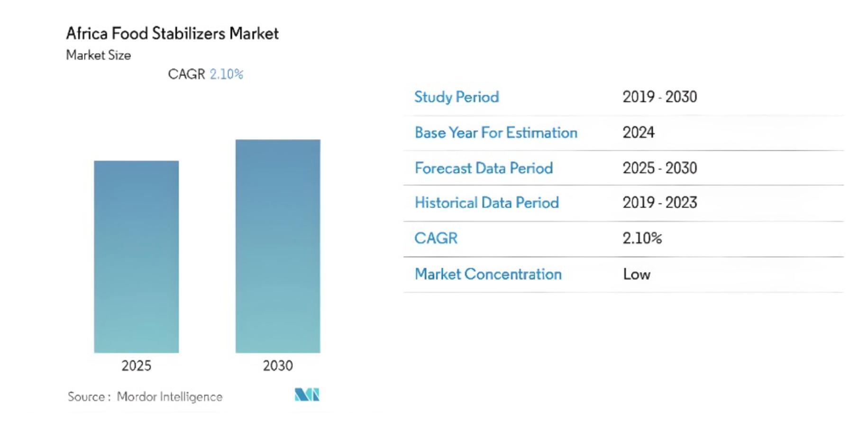Click the 2030 market size bar
868x439 pixels.
coord(278,246)
